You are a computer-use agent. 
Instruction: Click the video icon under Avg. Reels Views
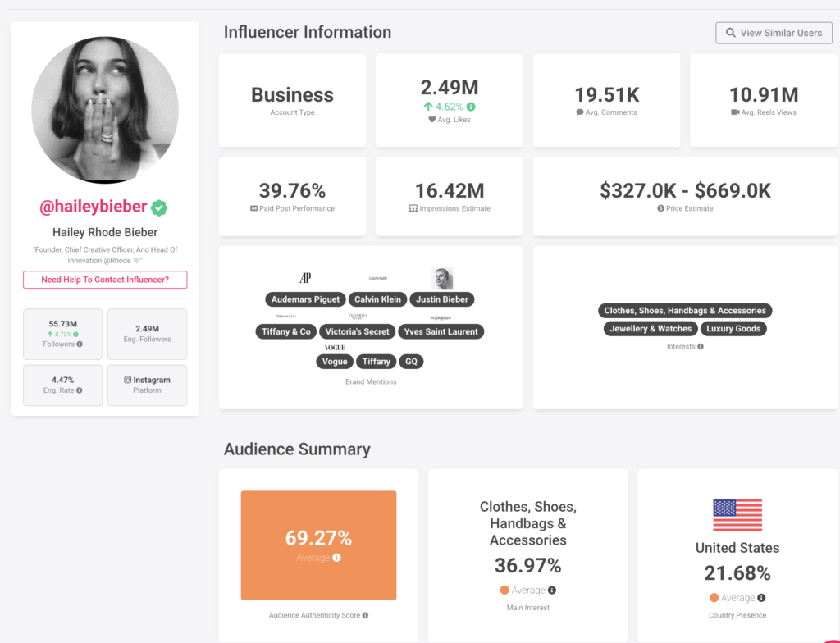pyautogui.click(x=736, y=112)
